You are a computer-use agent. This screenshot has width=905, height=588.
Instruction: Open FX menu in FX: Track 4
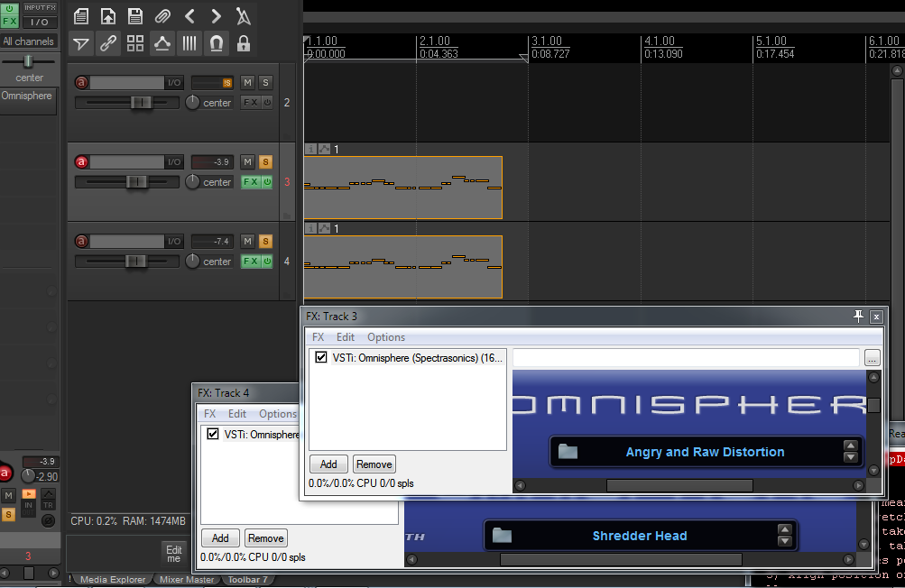(x=209, y=414)
